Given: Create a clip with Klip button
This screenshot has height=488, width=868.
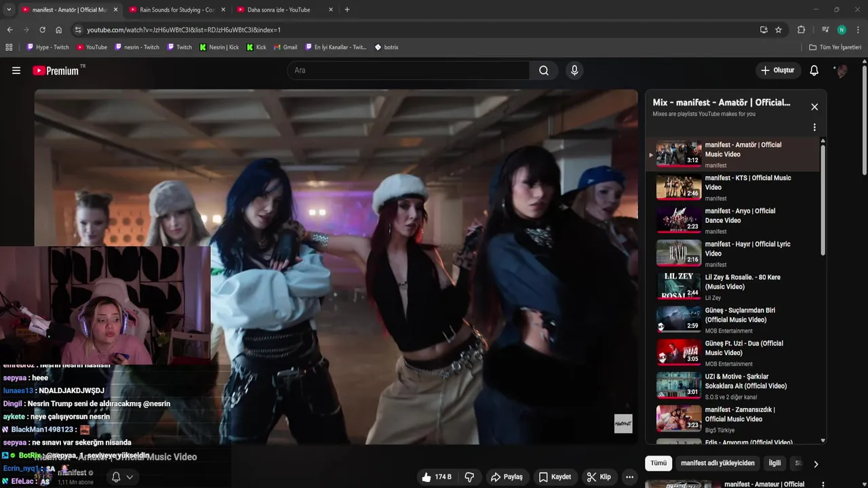Looking at the screenshot, I should click(599, 477).
